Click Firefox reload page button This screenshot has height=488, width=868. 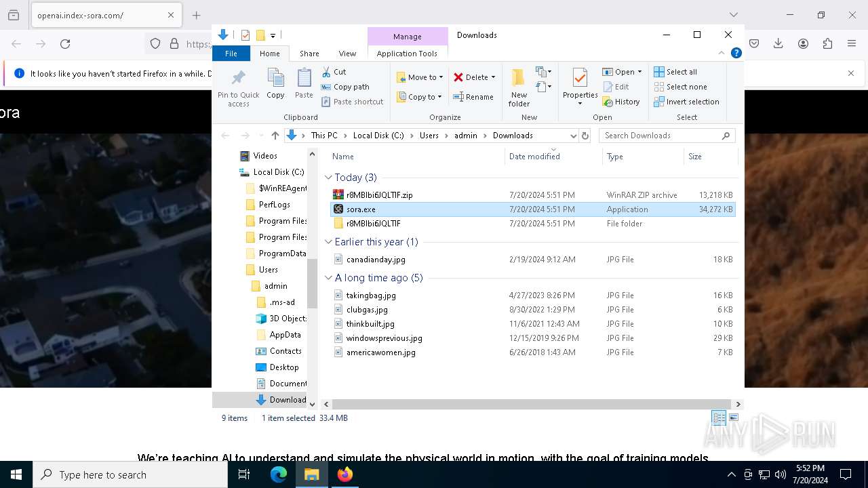[x=65, y=43]
